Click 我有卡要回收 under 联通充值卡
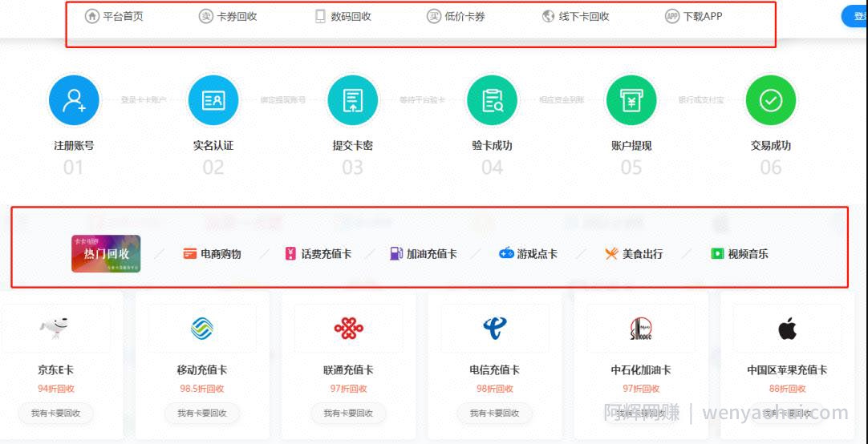The width and height of the screenshot is (868, 444). (348, 413)
